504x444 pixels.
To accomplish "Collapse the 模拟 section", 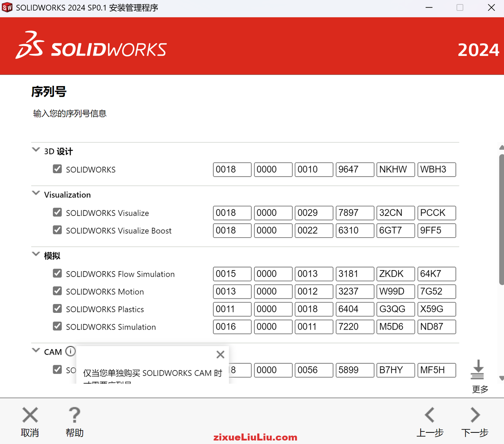I will point(36,254).
